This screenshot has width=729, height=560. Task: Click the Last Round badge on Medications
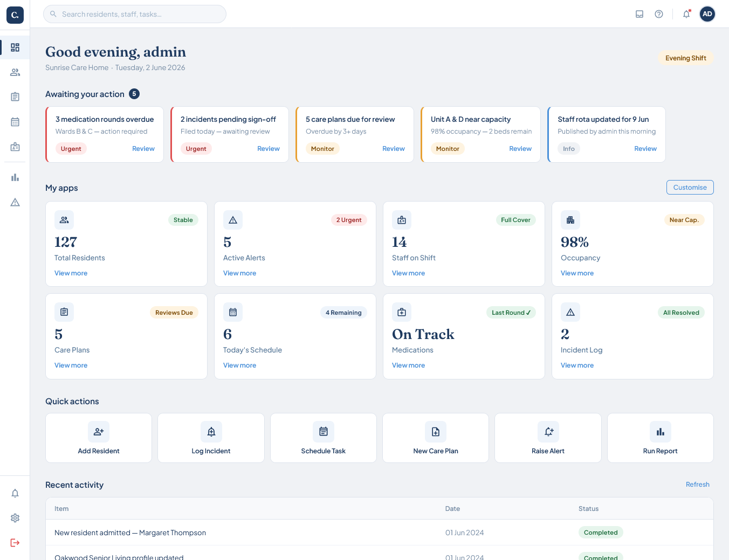511,313
